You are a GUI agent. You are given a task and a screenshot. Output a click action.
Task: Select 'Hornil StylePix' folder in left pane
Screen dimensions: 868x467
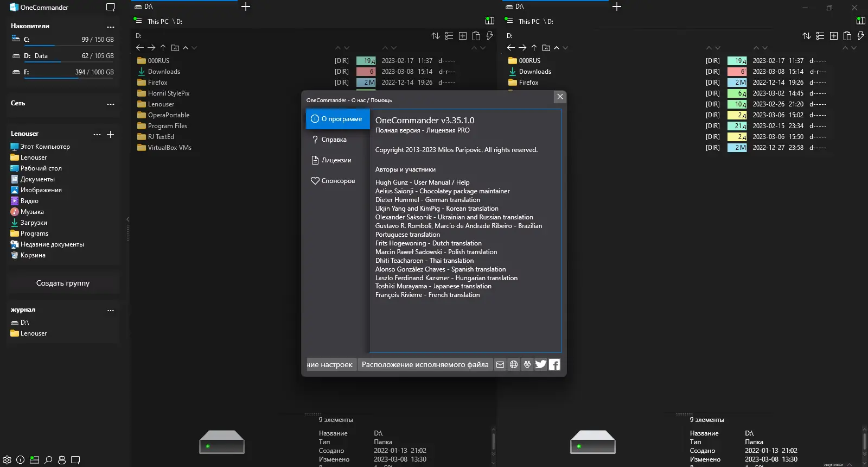coord(163,93)
